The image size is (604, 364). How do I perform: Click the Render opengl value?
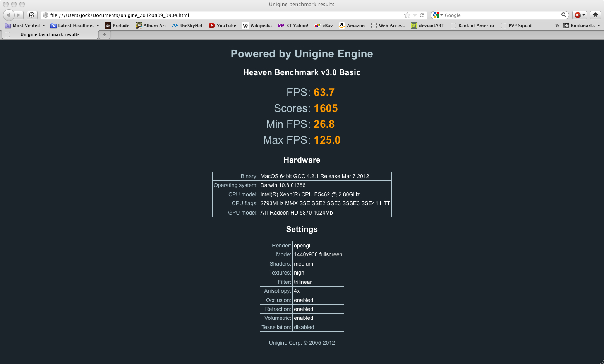tap(318, 246)
